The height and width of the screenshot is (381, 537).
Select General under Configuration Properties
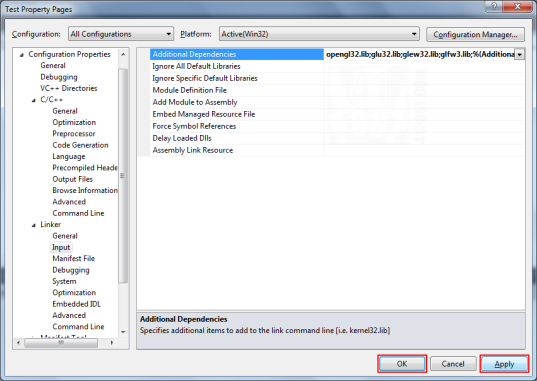coord(53,65)
